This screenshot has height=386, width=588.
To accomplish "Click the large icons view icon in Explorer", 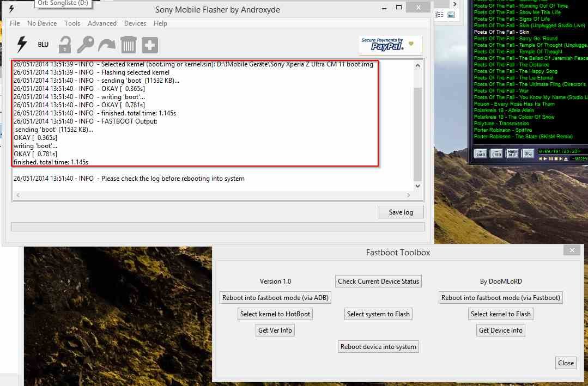I will (451, 15).
